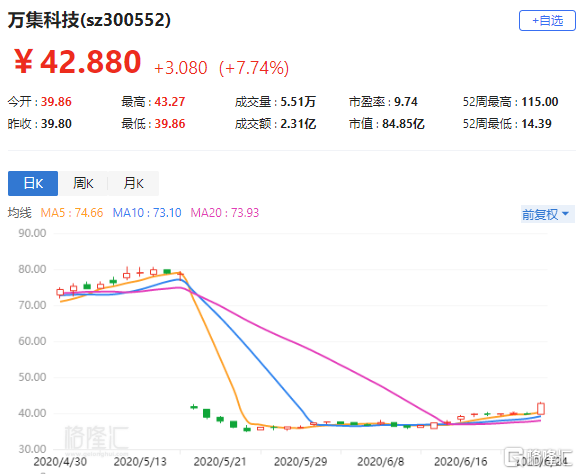Click the 60.00 price axis label
Viewport: 579px width, 474px height.
[x=32, y=341]
